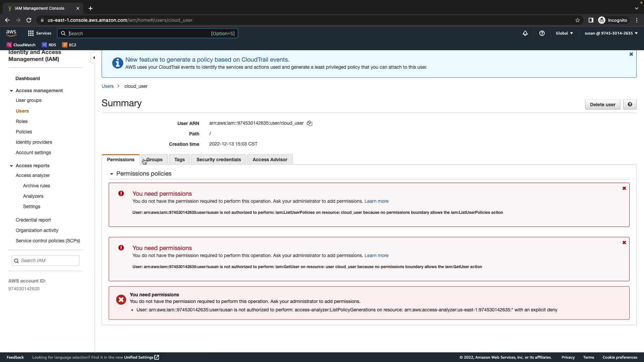
Task: Click the Delete user button
Action: (x=602, y=105)
